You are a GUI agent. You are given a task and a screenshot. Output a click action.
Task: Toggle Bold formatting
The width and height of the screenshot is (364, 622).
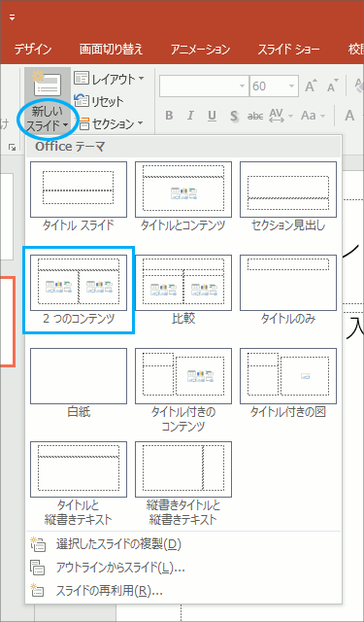click(x=169, y=116)
